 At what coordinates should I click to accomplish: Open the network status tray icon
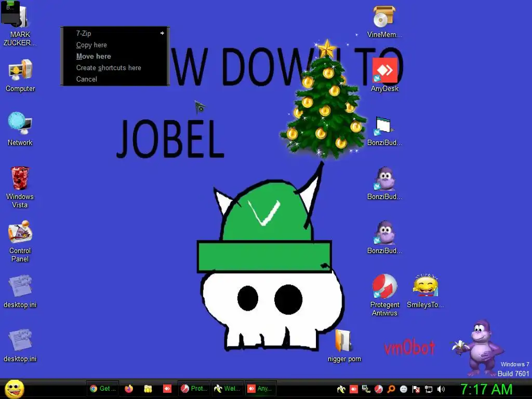429,389
